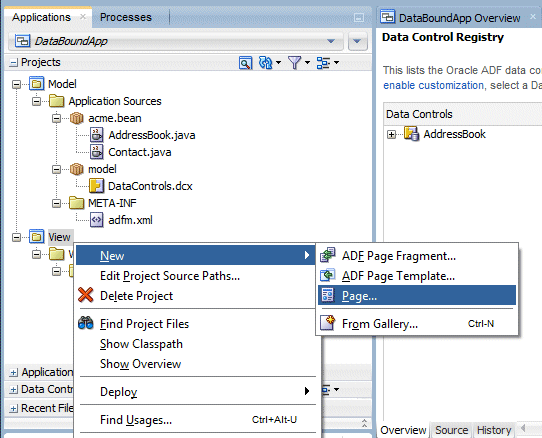Select Contact.java in the tree

[x=140, y=152]
